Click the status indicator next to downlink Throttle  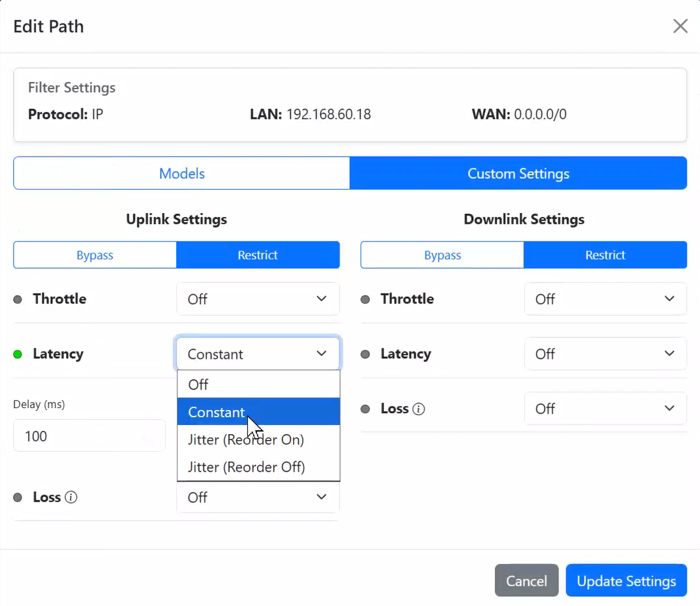(366, 298)
